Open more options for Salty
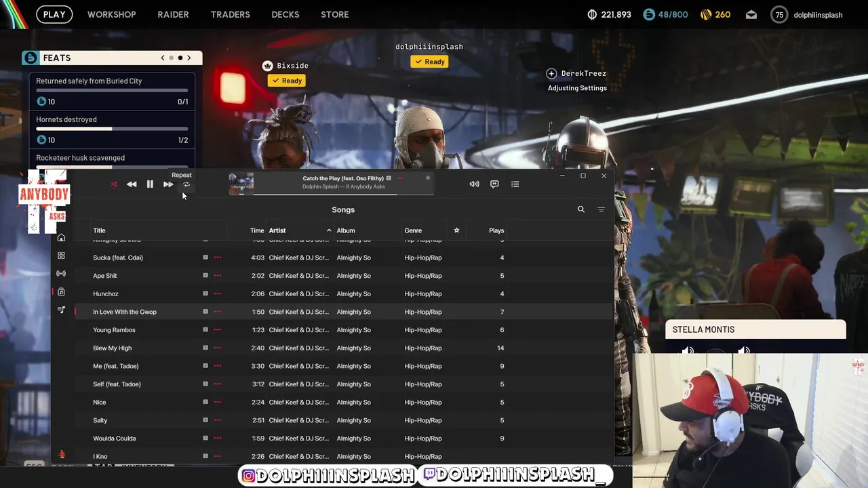Image resolution: width=868 pixels, height=488 pixels. click(217, 420)
